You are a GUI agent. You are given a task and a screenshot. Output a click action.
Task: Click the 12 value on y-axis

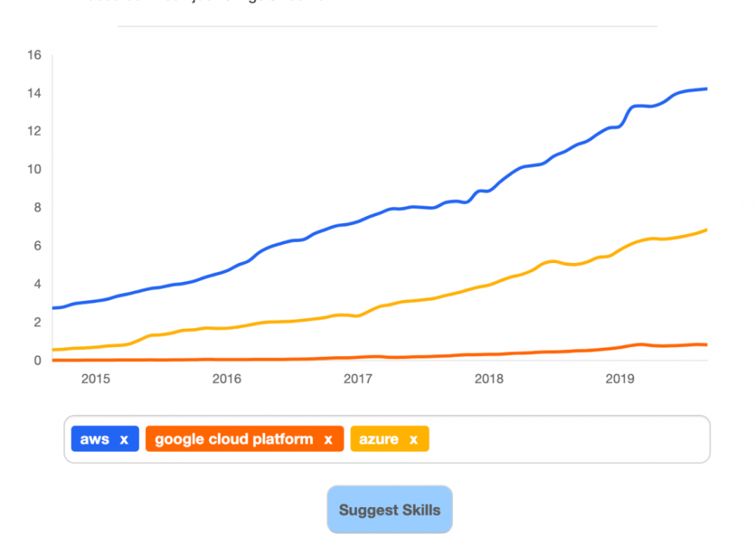[33, 131]
